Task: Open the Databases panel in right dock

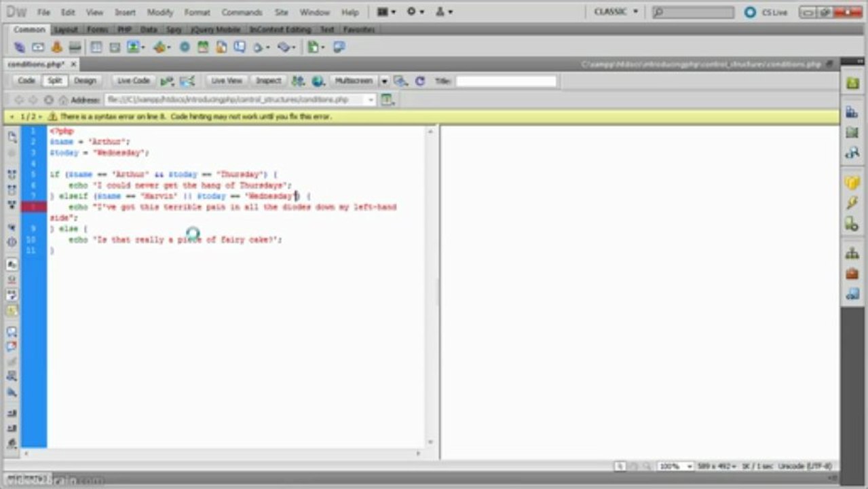Action: [852, 183]
